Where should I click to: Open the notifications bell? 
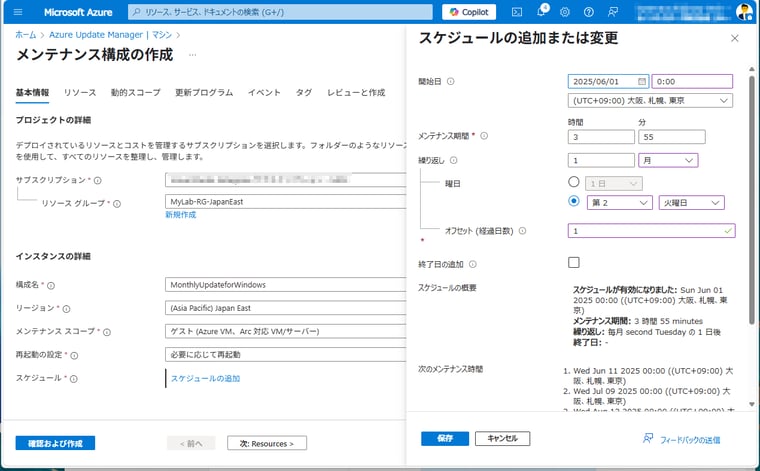pos(541,11)
